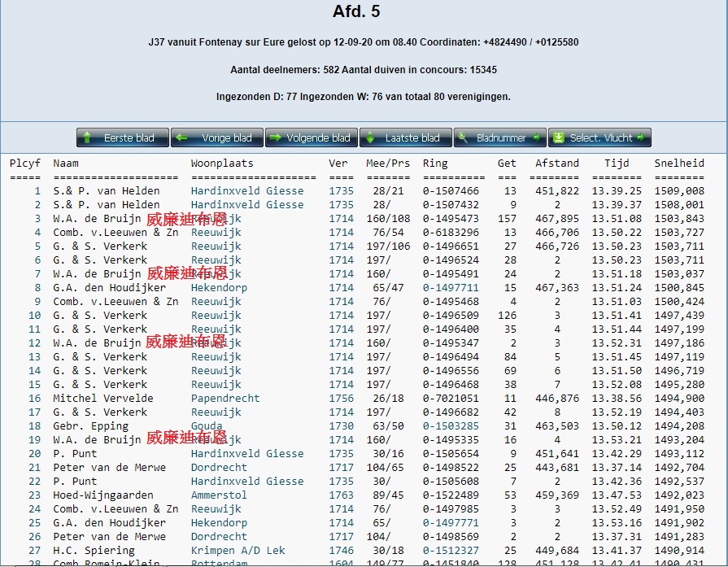Open ring number 0-1503285 link
This screenshot has width=728, height=567.
coord(451,426)
